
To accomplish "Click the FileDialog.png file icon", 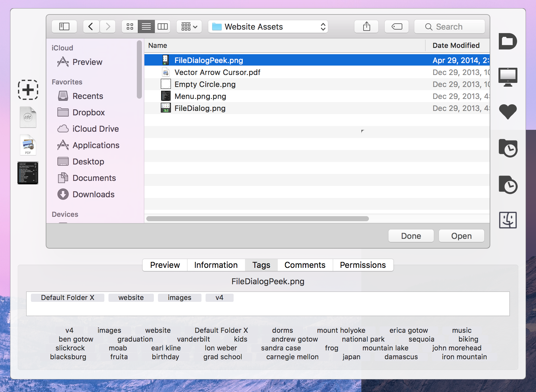I will pos(166,108).
